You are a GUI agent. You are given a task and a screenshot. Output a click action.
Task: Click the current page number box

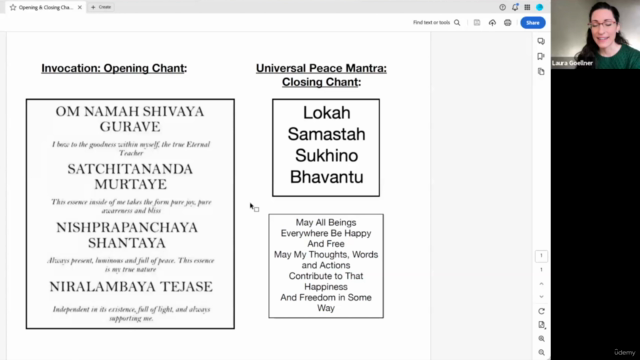tap(541, 256)
